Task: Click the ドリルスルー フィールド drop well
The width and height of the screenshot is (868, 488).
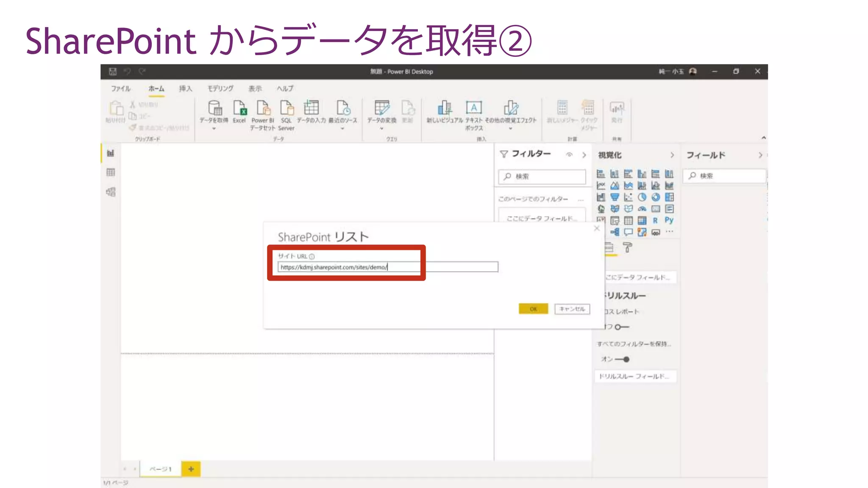Action: click(x=635, y=376)
